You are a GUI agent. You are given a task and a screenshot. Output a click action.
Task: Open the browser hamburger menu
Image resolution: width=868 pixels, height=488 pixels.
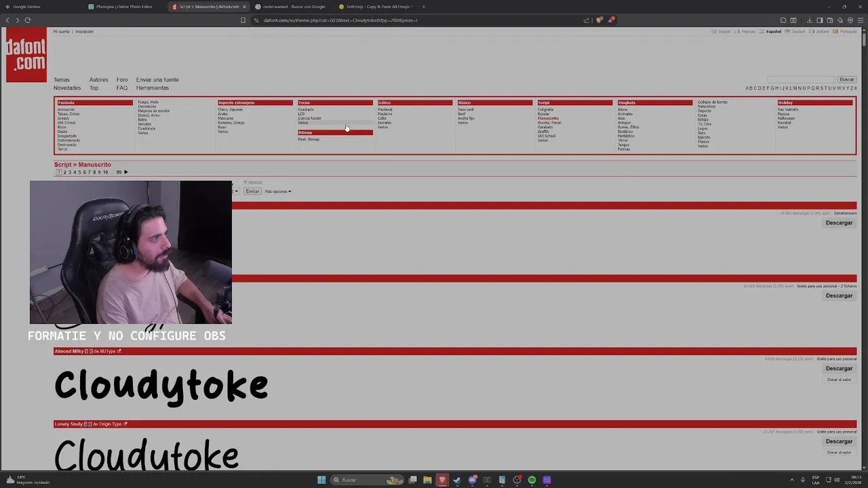pyautogui.click(x=860, y=20)
